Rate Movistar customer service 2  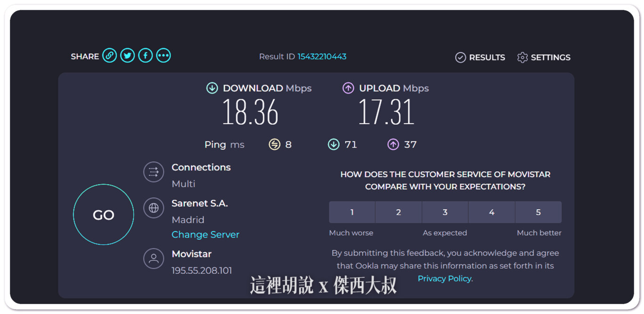398,212
